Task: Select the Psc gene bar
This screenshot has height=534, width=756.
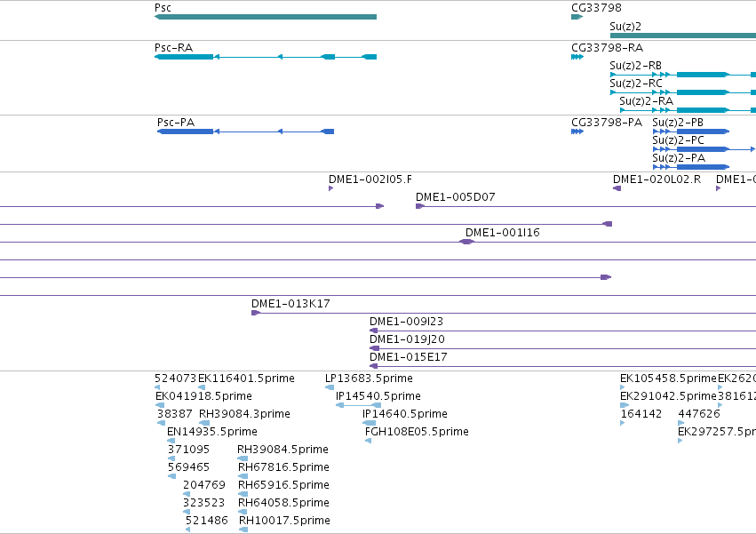Action: pyautogui.click(x=266, y=17)
